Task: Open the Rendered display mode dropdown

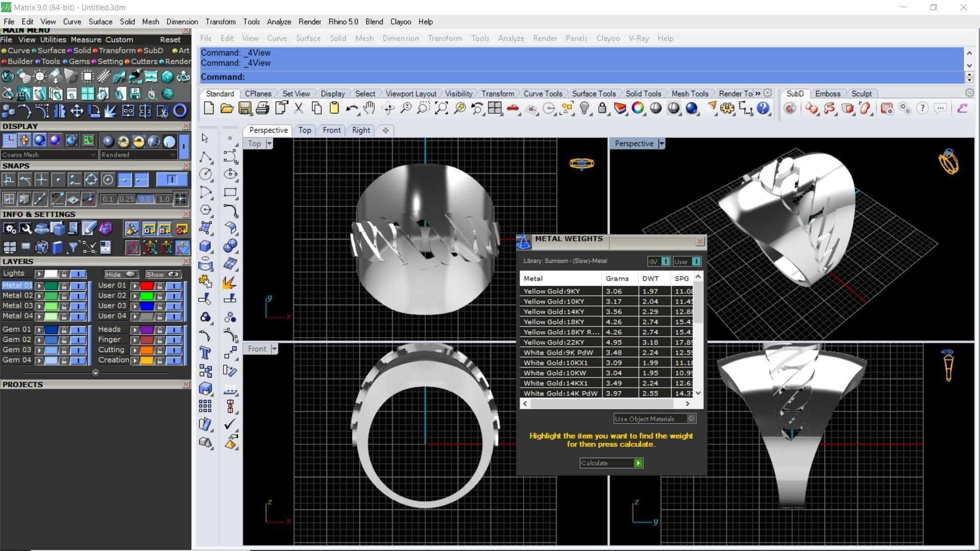Action: click(x=138, y=155)
